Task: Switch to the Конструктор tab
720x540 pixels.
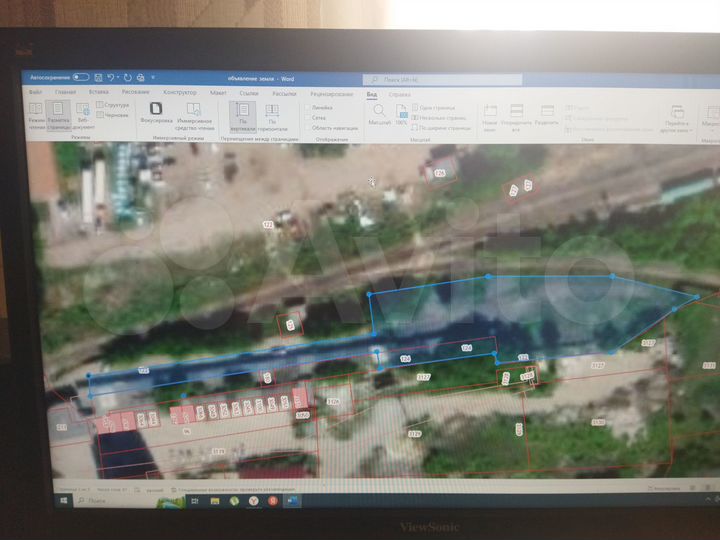Action: [180, 92]
